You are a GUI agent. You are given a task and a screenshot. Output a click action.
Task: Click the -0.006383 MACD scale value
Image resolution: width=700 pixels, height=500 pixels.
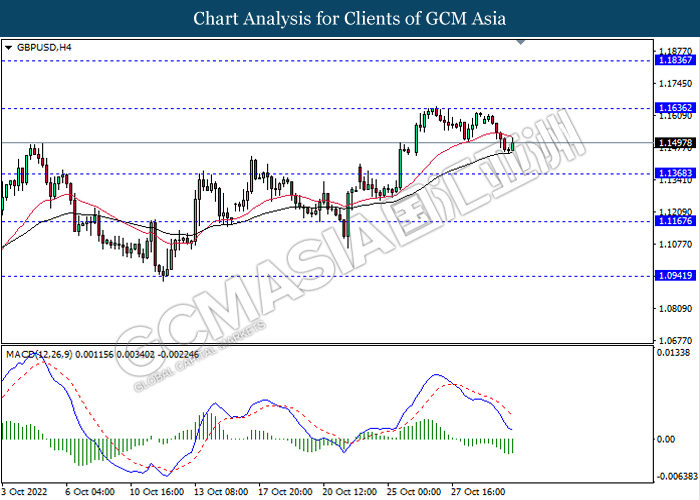tap(677, 476)
